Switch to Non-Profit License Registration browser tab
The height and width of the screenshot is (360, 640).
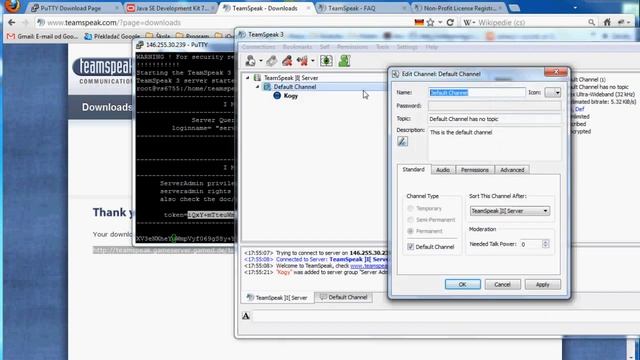[x=459, y=8]
